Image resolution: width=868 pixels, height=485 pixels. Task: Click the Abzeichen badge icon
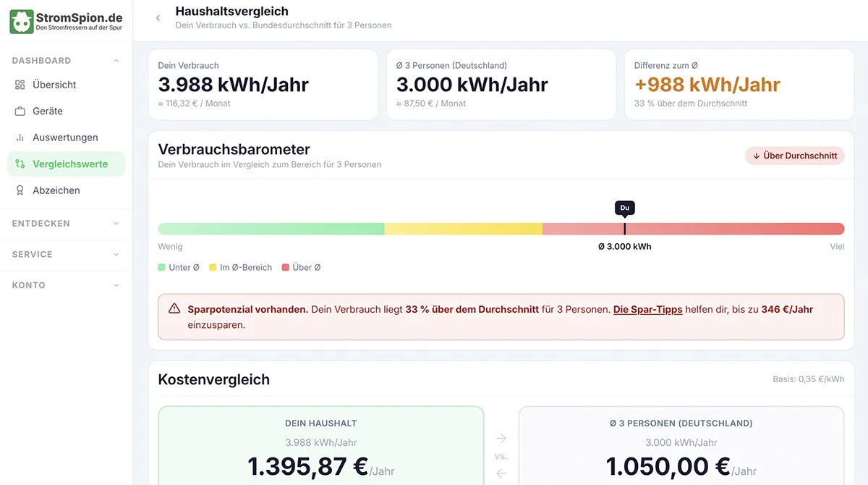tap(20, 190)
